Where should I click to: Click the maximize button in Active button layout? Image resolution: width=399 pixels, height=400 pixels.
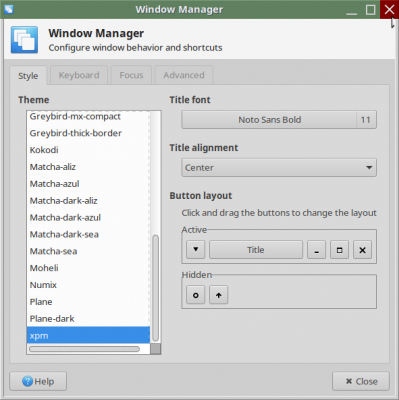coord(339,250)
